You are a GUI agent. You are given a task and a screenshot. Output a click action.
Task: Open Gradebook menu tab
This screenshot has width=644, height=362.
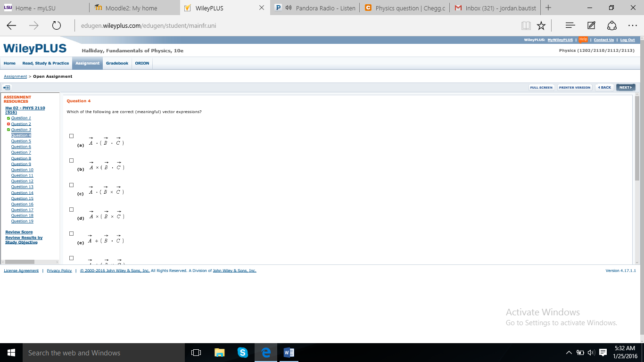tap(117, 63)
